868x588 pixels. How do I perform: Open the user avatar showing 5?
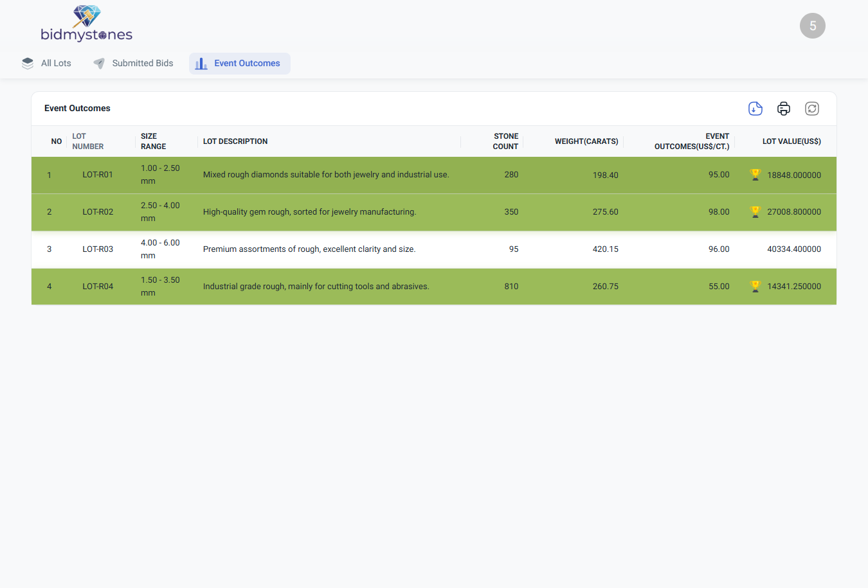pos(813,26)
